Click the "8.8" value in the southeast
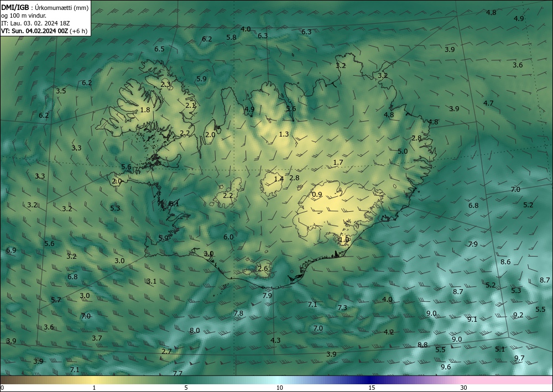553x392 pixels. tap(422, 345)
